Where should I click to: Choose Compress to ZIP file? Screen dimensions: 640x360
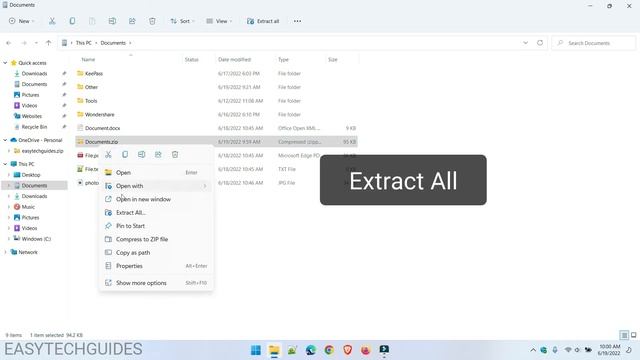(156, 239)
